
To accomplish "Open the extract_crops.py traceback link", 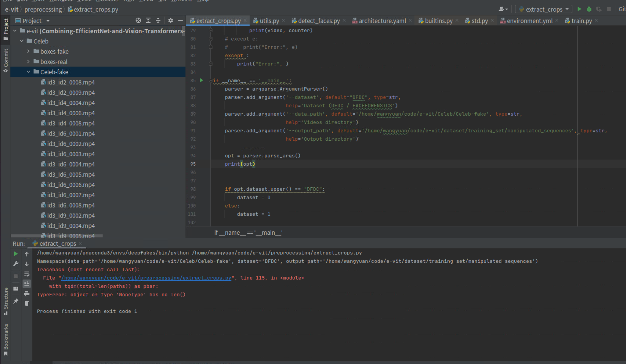I will point(146,278).
